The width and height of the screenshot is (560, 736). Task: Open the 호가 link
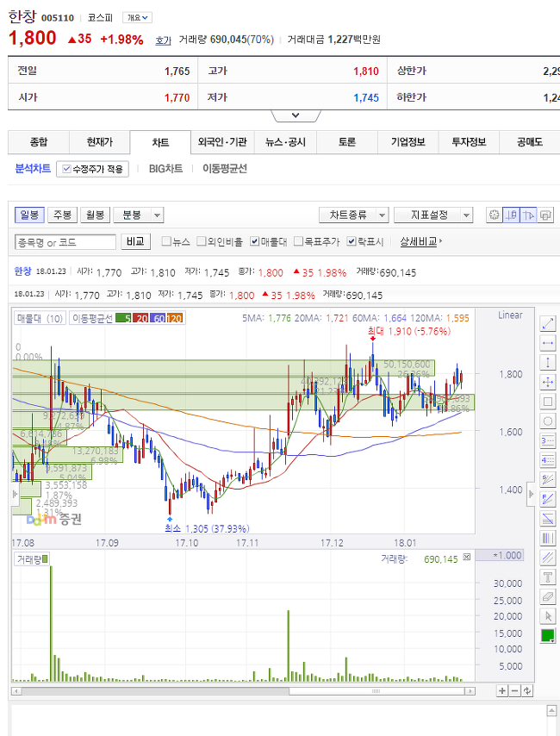164,41
